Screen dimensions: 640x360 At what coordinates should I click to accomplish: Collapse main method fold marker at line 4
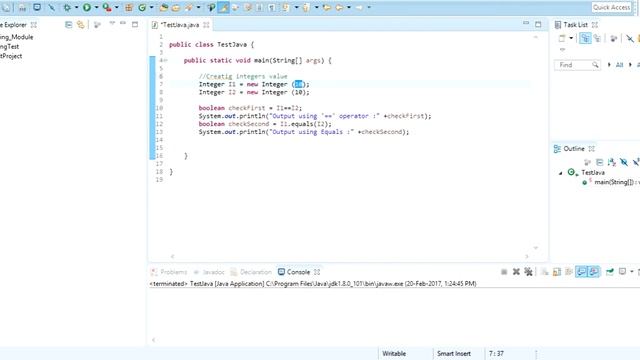point(165,60)
